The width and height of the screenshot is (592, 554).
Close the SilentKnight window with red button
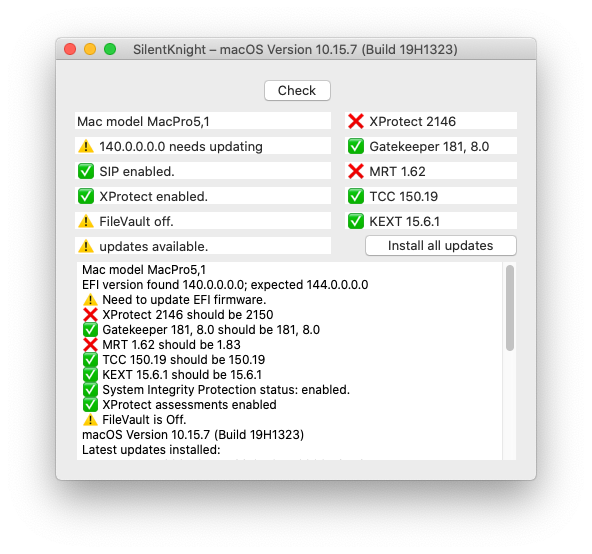tap(70, 49)
